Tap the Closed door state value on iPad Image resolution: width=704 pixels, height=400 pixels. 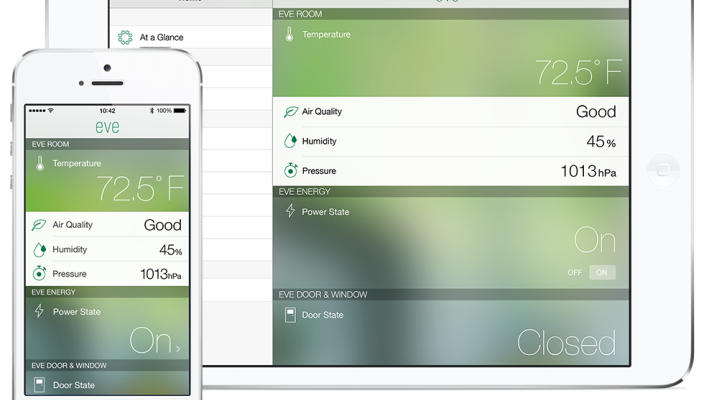pyautogui.click(x=566, y=343)
